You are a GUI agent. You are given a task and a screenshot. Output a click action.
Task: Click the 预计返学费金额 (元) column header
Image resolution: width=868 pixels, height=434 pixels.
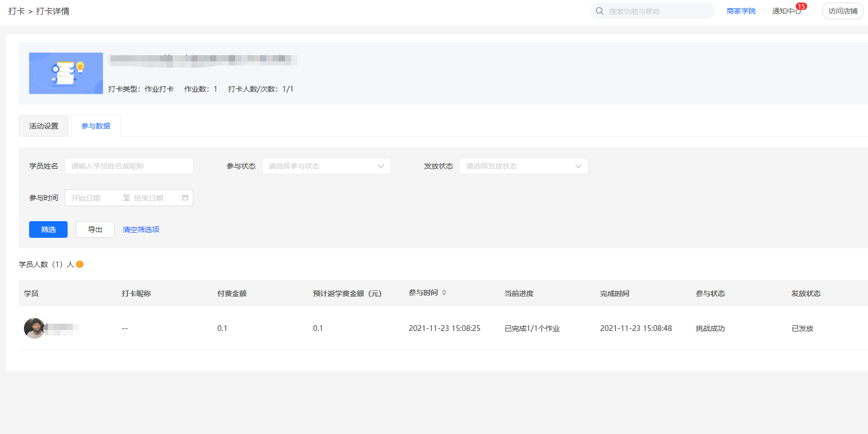[347, 293]
